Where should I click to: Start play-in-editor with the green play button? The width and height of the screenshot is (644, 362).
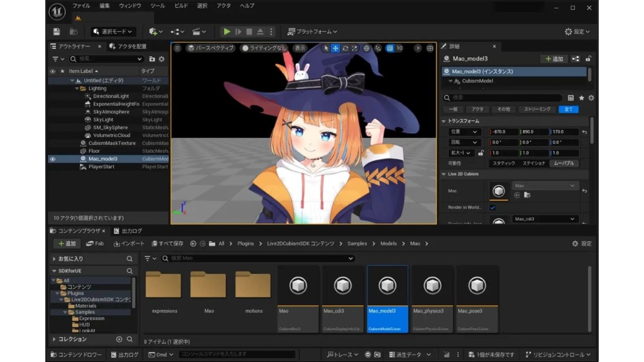[x=227, y=32]
